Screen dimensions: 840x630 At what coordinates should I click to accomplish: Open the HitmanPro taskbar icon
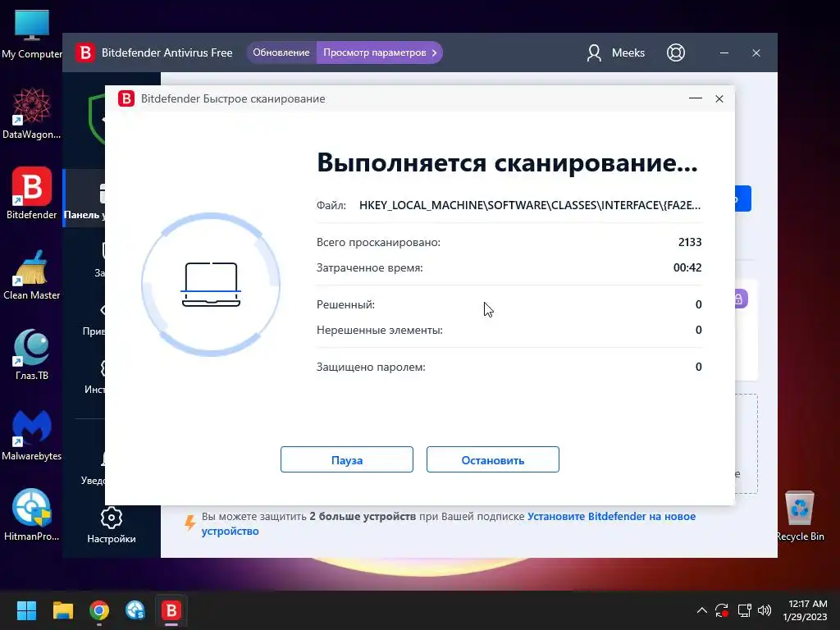pos(135,610)
